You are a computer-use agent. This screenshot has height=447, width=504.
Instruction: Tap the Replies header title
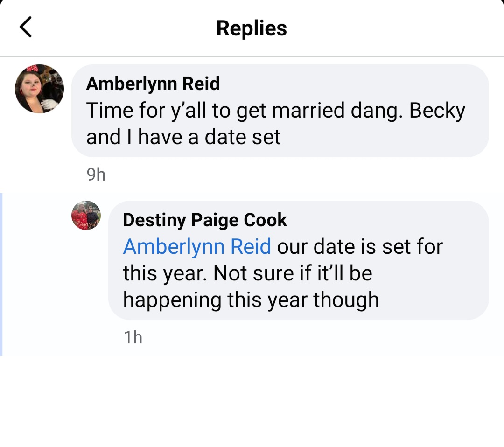click(x=252, y=28)
